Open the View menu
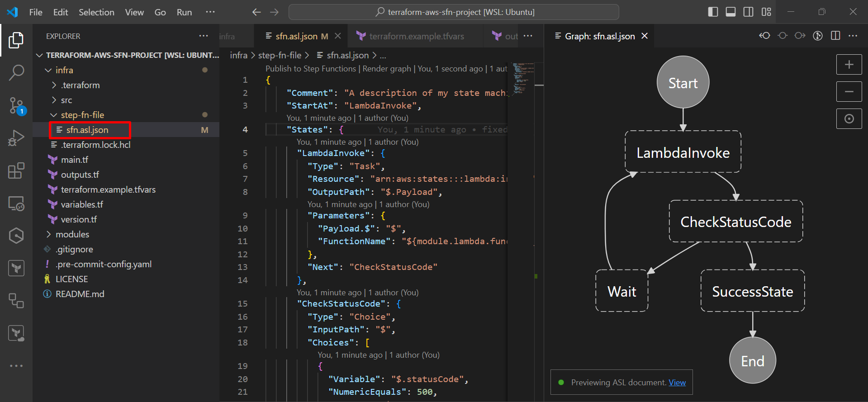The image size is (868, 402). 134,12
